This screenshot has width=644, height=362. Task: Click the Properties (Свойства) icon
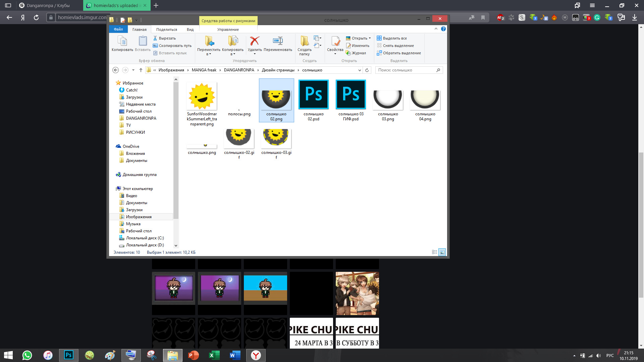[x=335, y=41]
